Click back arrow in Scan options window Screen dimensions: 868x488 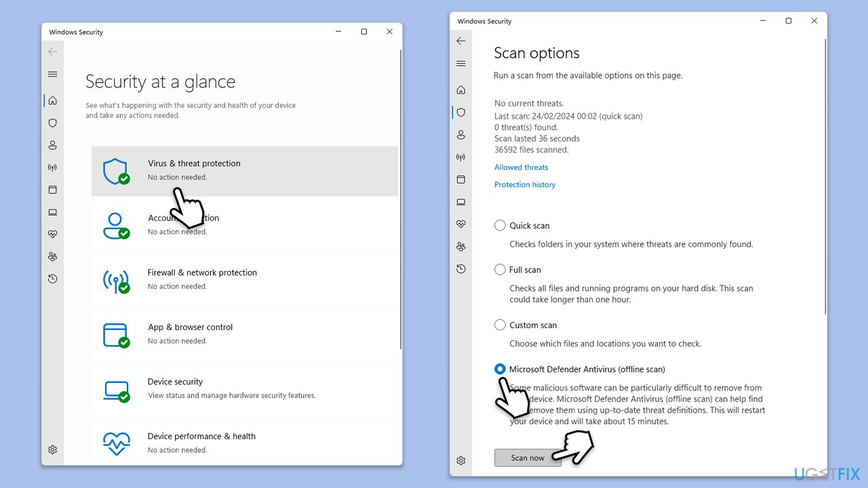461,41
